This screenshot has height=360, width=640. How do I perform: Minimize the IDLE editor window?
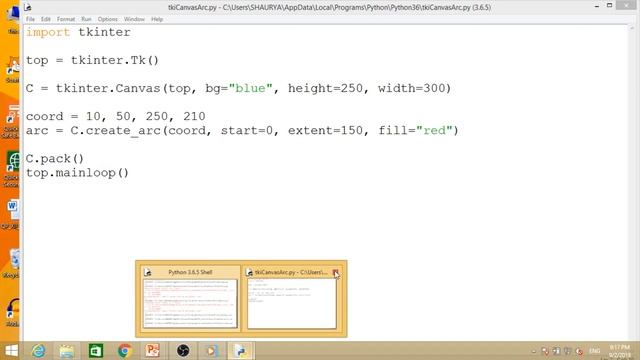(x=597, y=6)
